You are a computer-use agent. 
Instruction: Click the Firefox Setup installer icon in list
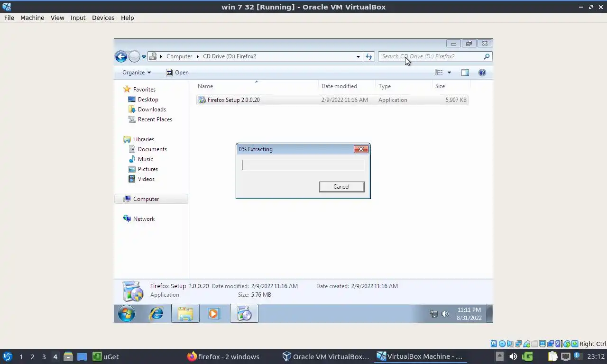pyautogui.click(x=202, y=100)
